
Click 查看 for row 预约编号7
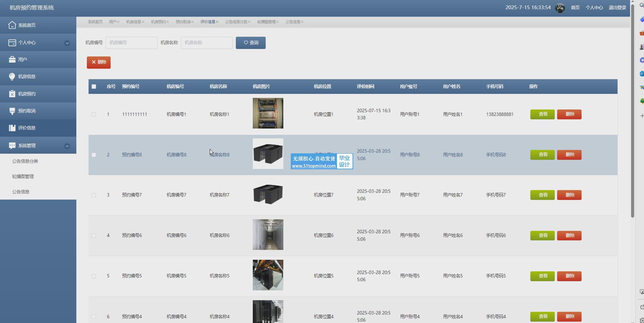[x=542, y=195]
